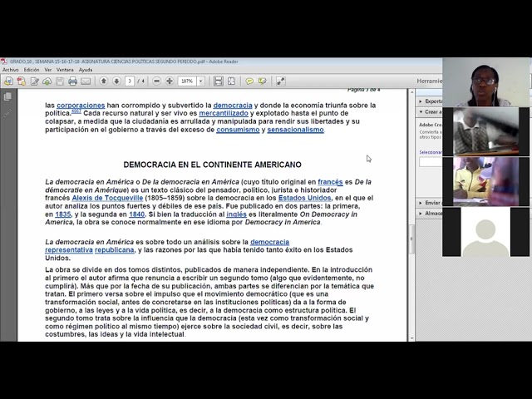The width and height of the screenshot is (532, 399).
Task: Follow the democracia link in first paragraph
Action: (x=233, y=106)
